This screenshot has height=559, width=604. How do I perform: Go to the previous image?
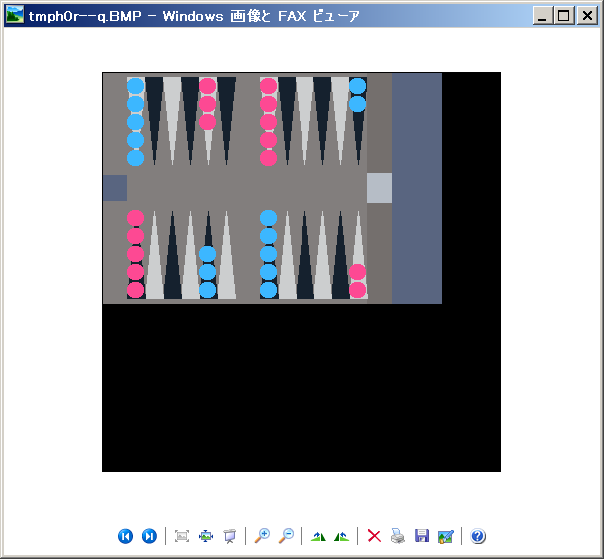125,536
